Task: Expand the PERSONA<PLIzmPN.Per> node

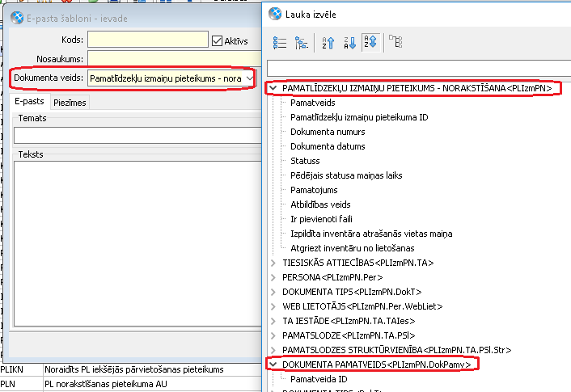Action: pos(273,277)
